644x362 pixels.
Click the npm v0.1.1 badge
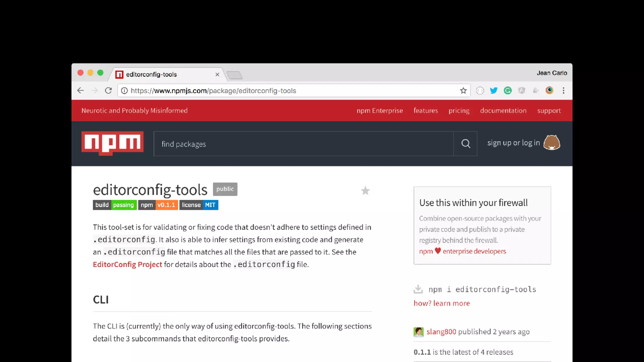coord(158,205)
